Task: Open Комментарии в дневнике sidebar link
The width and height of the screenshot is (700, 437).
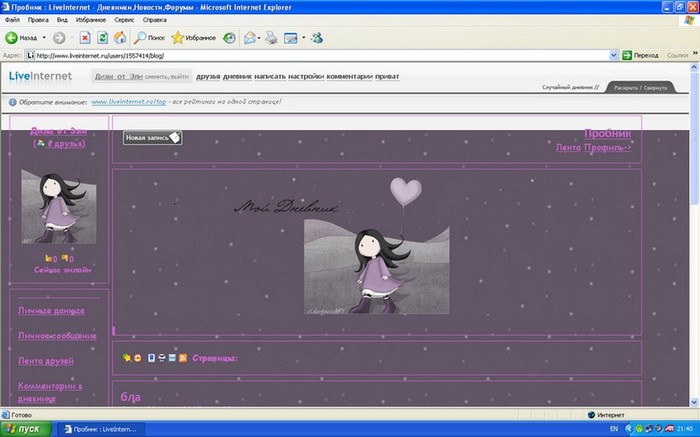Action: 50,392
